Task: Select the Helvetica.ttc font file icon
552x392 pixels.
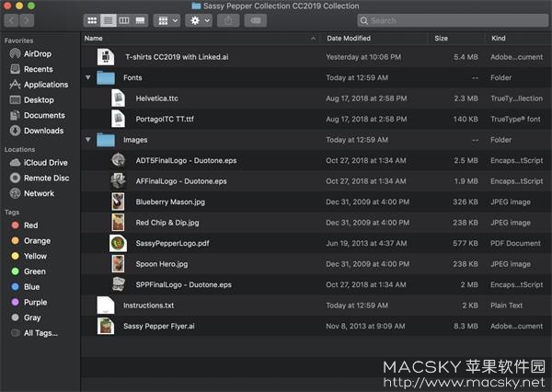Action: click(119, 98)
